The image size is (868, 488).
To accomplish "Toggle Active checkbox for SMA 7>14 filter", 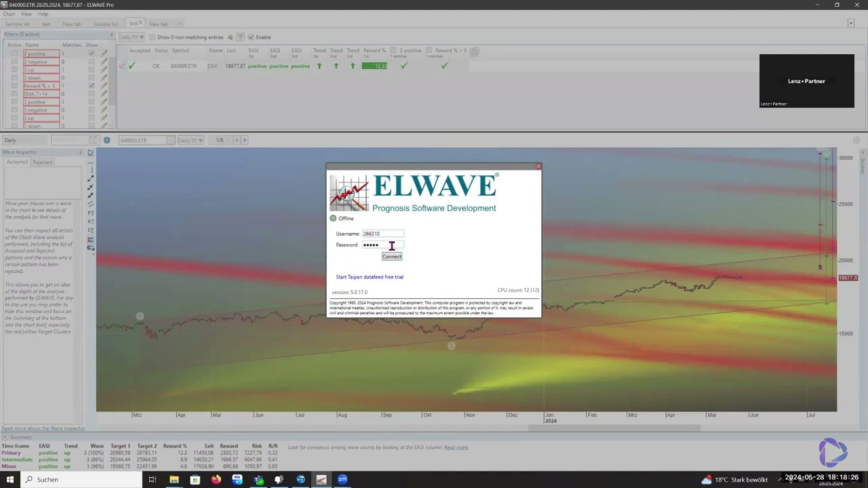I will tap(14, 94).
